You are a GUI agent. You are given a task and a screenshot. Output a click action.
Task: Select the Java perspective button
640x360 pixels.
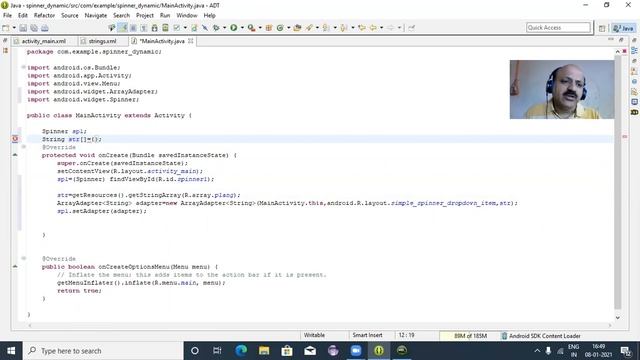point(623,28)
